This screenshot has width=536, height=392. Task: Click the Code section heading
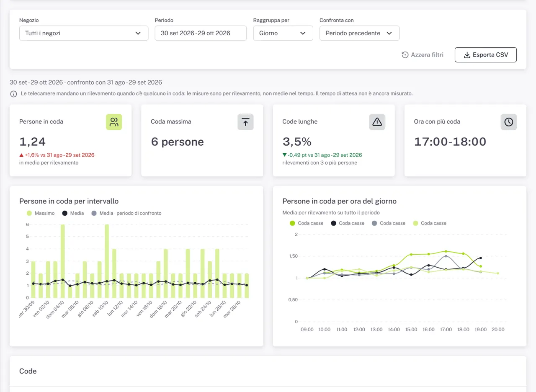(x=28, y=371)
